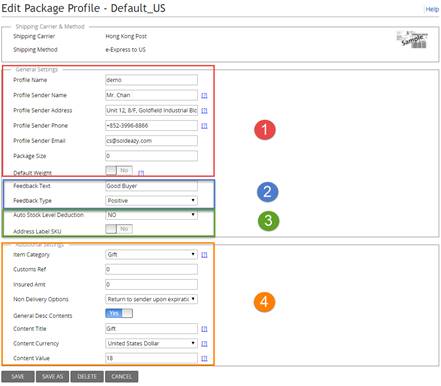Click help icon next to Content Title
Viewport: 441px width, 386px height.
point(204,329)
